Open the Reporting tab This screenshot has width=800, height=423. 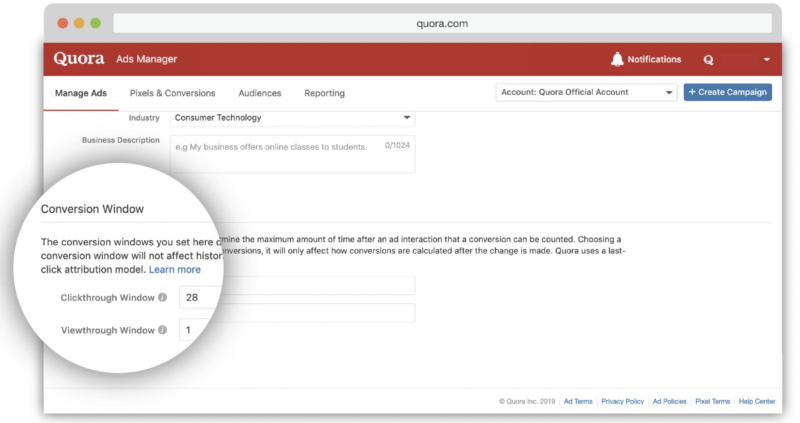[x=324, y=93]
